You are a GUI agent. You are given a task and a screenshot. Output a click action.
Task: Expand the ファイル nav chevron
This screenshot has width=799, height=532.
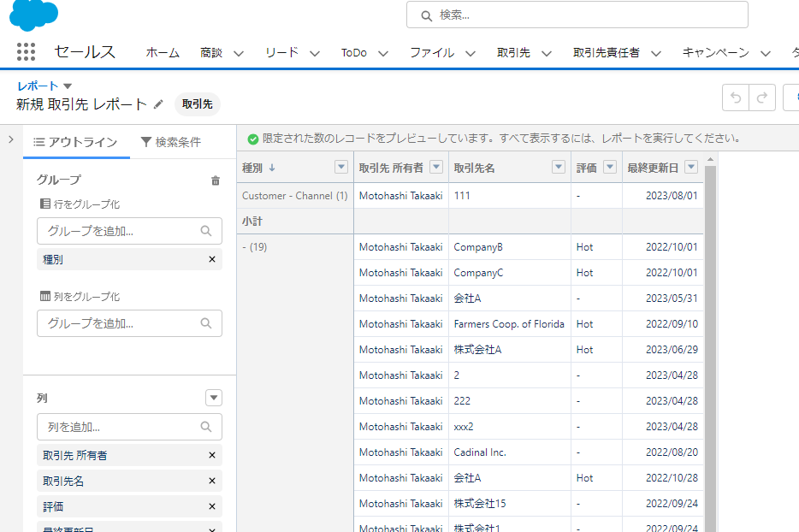coord(471,54)
